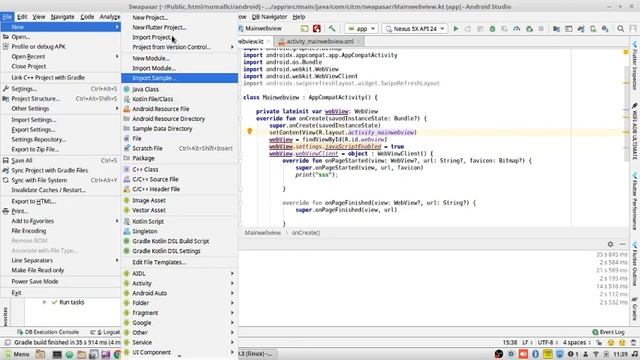This screenshot has height=360, width=640.
Task: Open Settings from File menu
Action: 60,89
